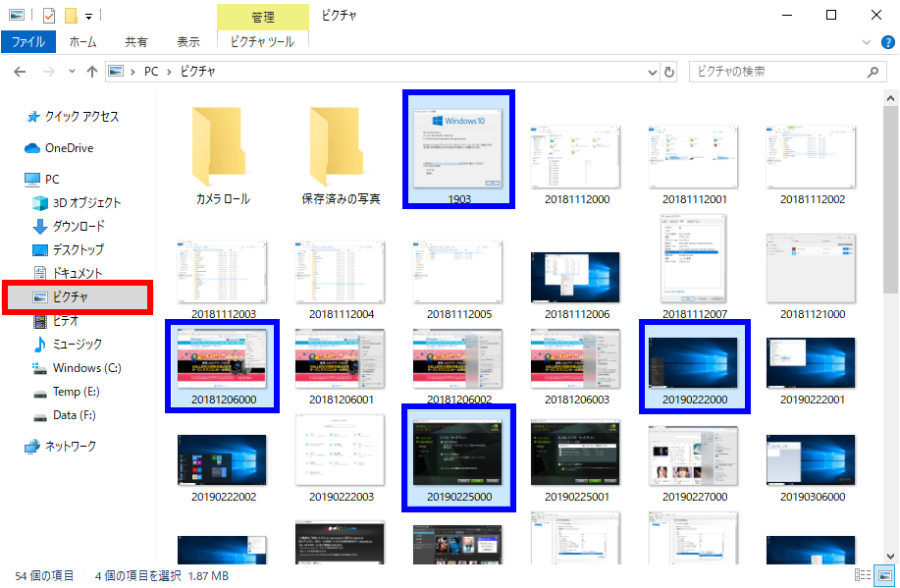Open the カメラ ロール folder

223,156
